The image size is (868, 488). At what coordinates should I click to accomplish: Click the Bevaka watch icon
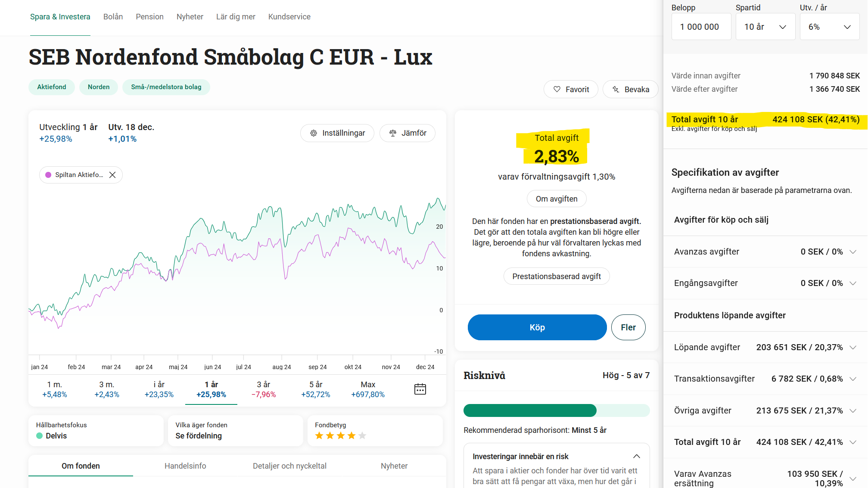616,89
